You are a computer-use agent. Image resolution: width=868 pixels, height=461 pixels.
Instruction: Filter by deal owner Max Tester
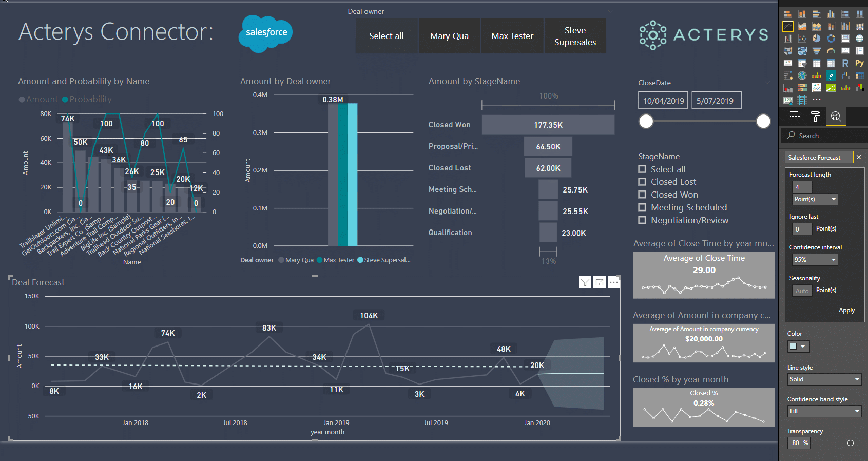(512, 36)
